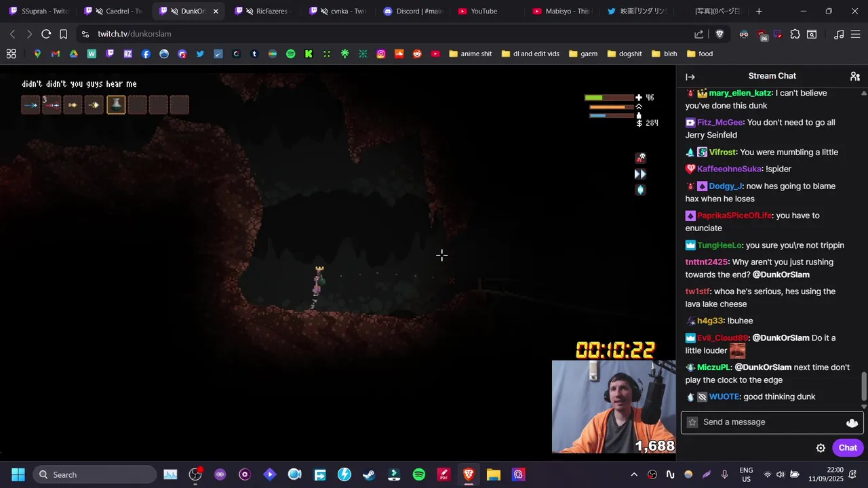The height and width of the screenshot is (488, 868).
Task: Open the Instagram bookmark
Action: [x=381, y=54]
